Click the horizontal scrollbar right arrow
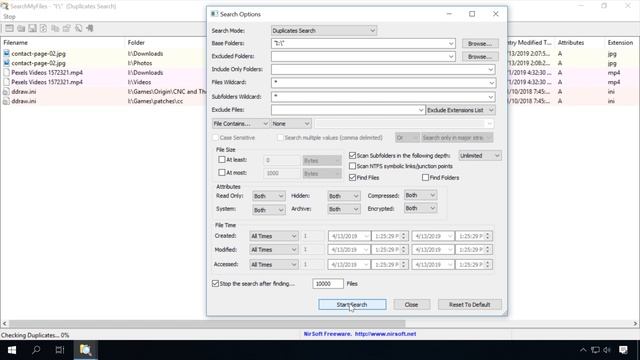This screenshot has width=640, height=360. (x=635, y=323)
